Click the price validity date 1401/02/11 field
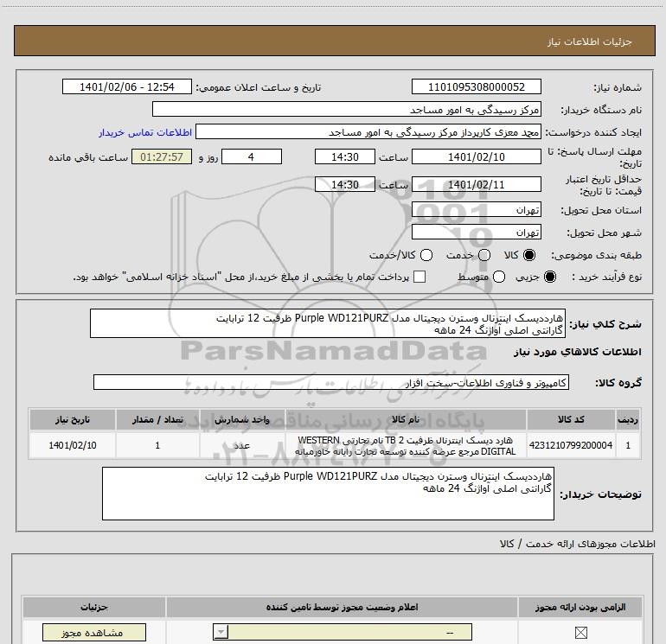666x644 pixels. click(x=476, y=184)
